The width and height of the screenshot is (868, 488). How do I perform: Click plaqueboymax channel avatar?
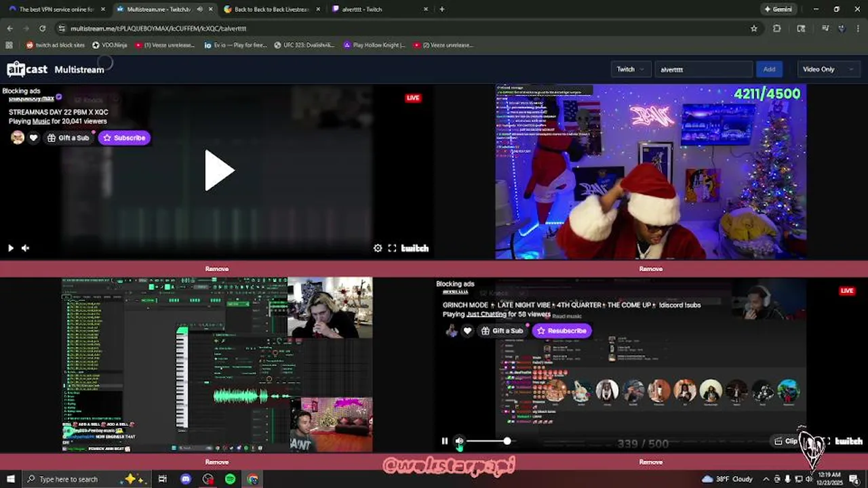[18, 138]
